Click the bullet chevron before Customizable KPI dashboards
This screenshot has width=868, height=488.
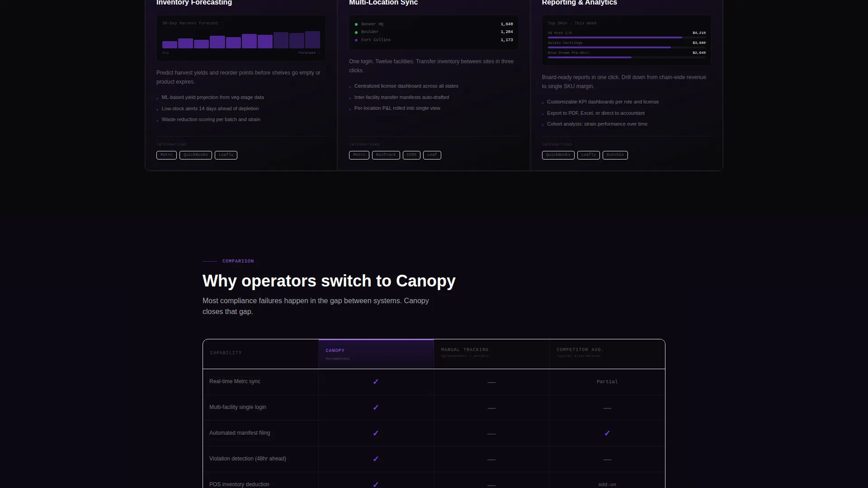coord(543,103)
